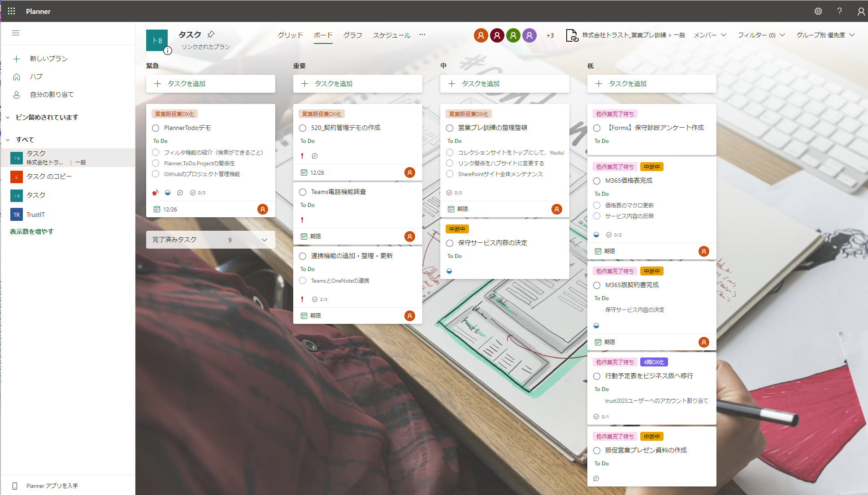Click assignee avatar on Teams電話機能調査 card
This screenshot has width=868, height=495.
pos(410,237)
